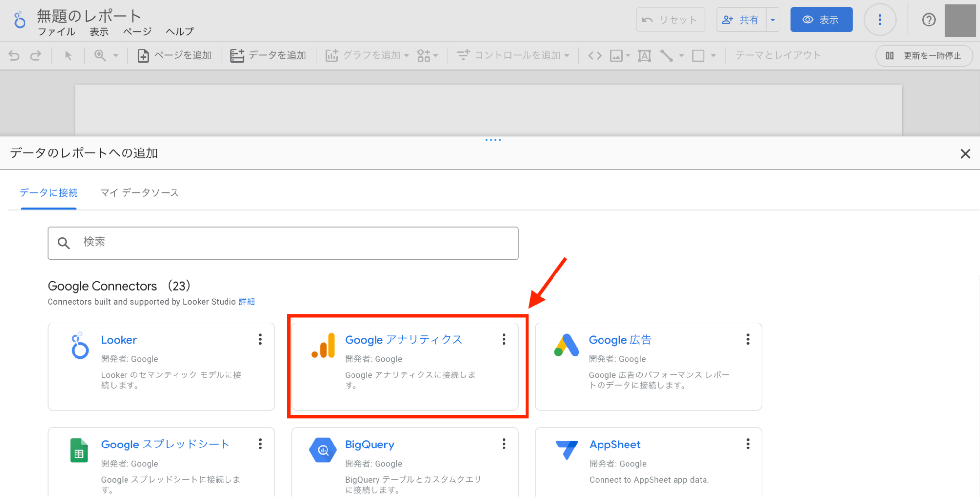Click the Google Ads logo icon
The width and height of the screenshot is (980, 497).
(x=566, y=345)
